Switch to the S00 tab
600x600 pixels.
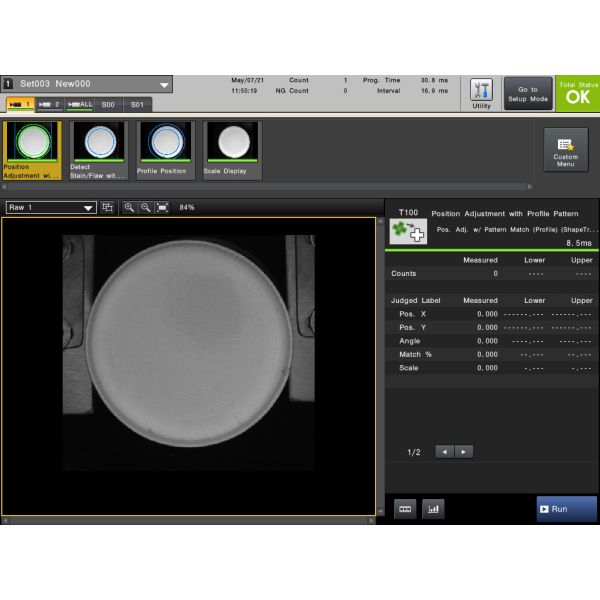[108, 104]
